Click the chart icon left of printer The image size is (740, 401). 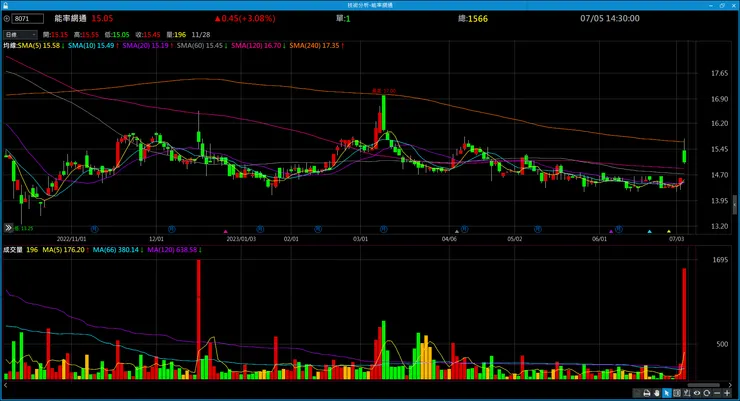[x=637, y=393]
